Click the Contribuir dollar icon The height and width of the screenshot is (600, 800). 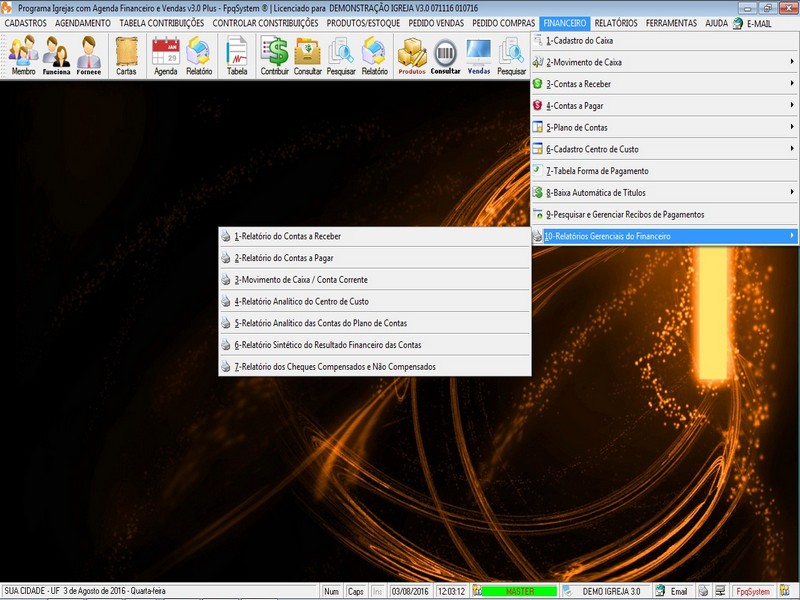coord(274,55)
